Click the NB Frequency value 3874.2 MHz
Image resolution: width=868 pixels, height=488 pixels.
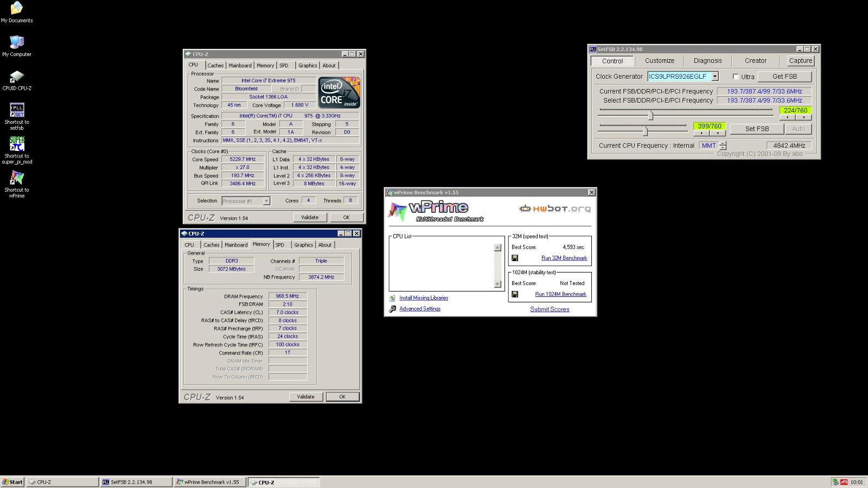coord(321,277)
